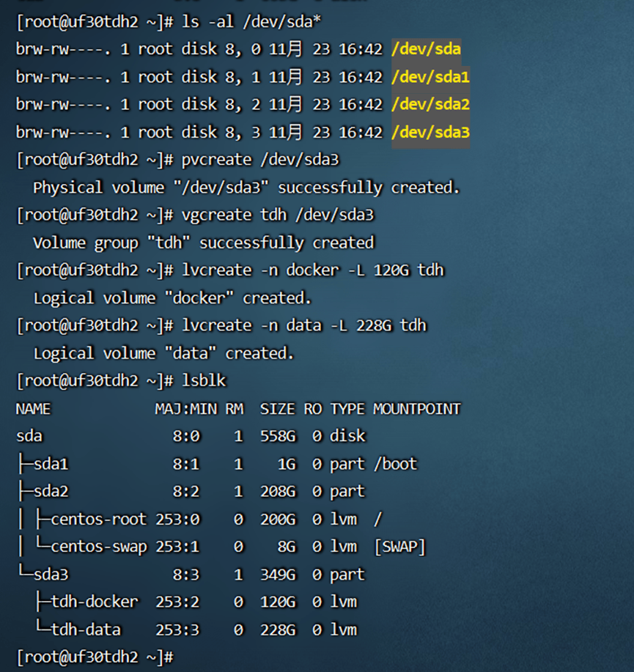Viewport: 634px width, 672px height.
Task: Click the 'vgcreate tdh /dev/sda3' command
Action: [278, 215]
